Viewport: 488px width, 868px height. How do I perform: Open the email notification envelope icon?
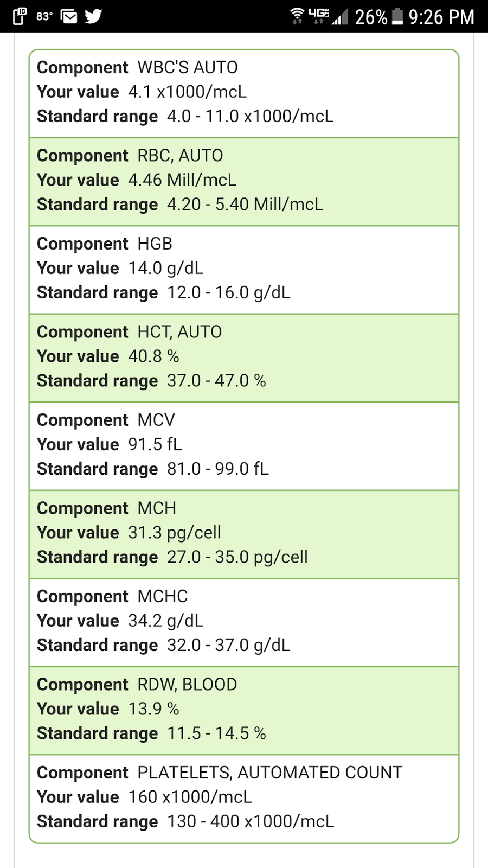[69, 17]
